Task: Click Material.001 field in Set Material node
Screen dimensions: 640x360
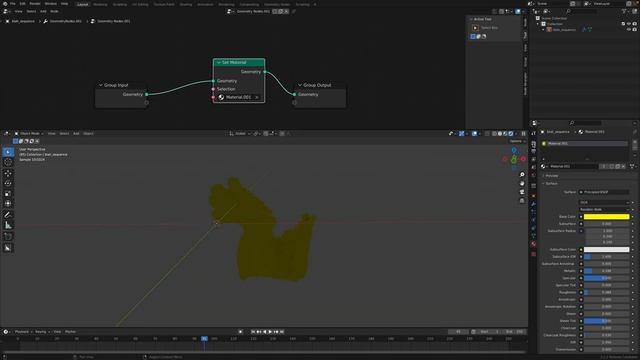Action: [x=239, y=97]
